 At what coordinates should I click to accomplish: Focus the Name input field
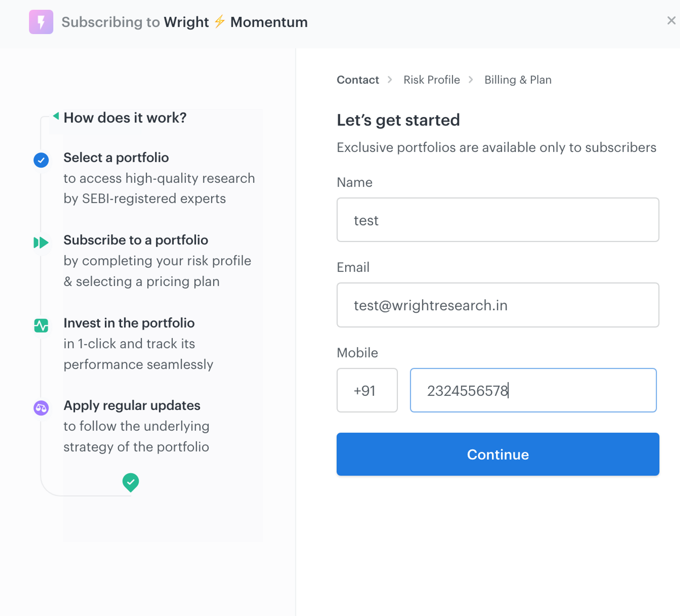(498, 220)
